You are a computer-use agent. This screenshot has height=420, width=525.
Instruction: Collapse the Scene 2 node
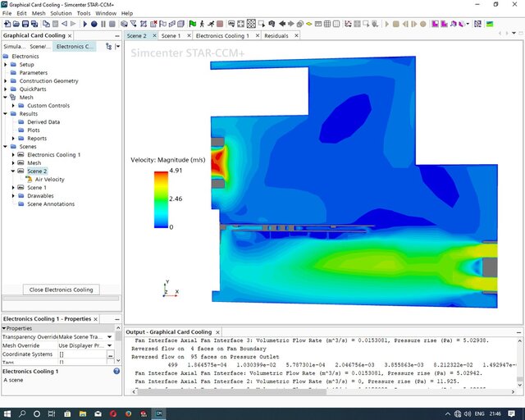coord(13,171)
